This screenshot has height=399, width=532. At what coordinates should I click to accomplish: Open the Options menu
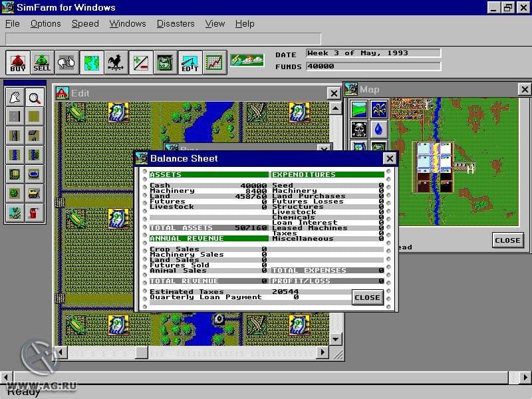[45, 24]
